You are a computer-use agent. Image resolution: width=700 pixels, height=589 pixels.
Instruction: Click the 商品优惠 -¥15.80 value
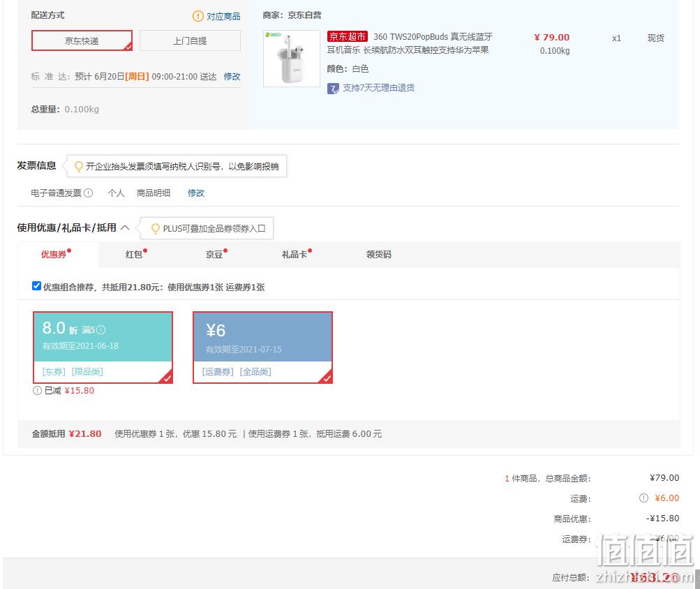(x=662, y=518)
